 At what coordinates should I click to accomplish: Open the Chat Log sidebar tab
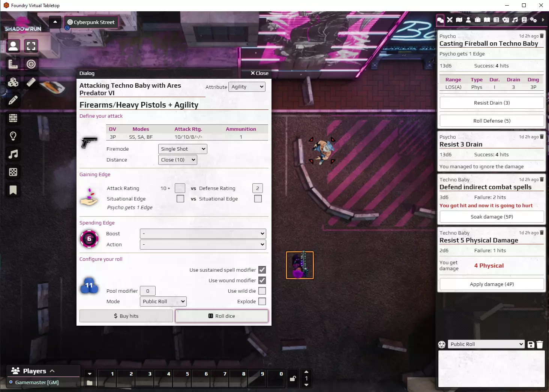point(441,20)
